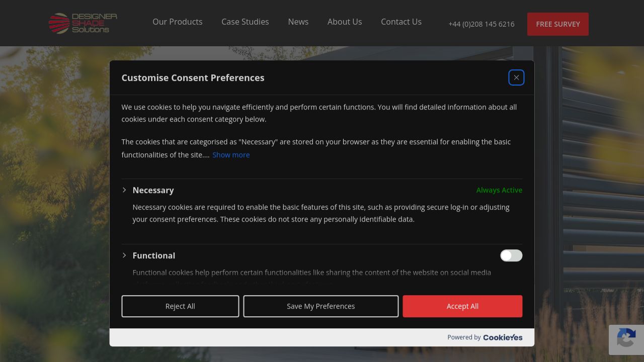Open the Our Products menu
The height and width of the screenshot is (362, 644).
(x=178, y=22)
